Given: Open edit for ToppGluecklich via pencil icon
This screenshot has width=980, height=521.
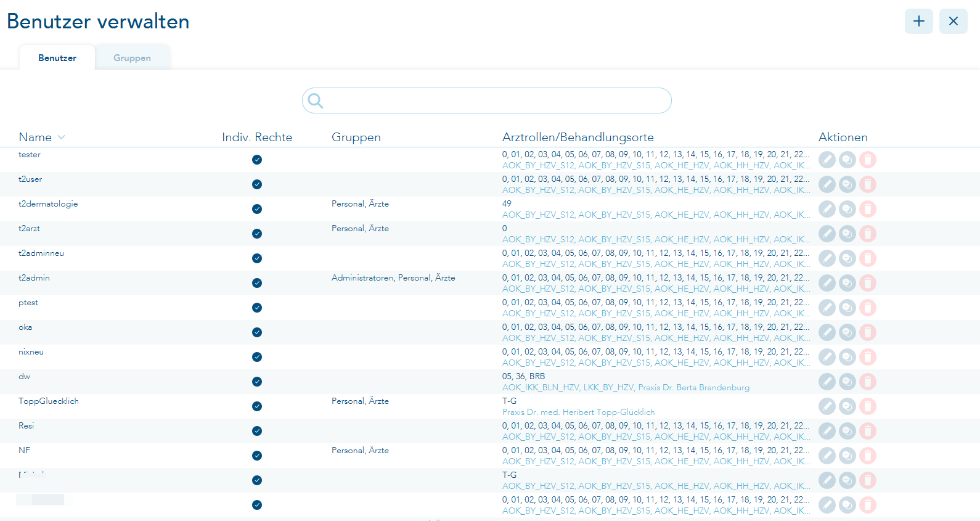Looking at the screenshot, I should pyautogui.click(x=827, y=406).
